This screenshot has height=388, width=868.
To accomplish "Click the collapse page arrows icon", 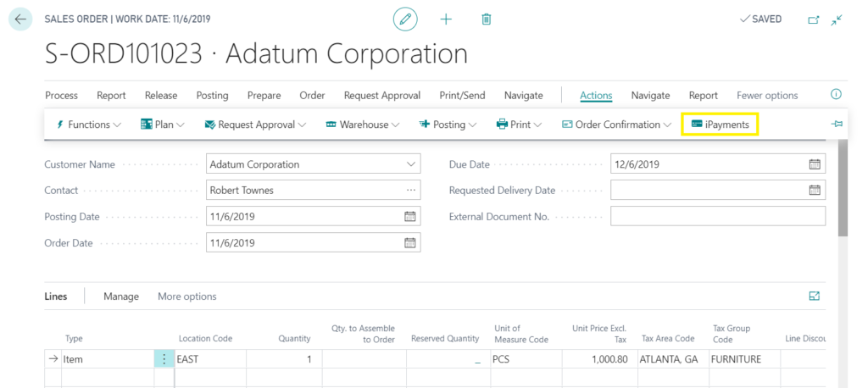I will click(837, 19).
